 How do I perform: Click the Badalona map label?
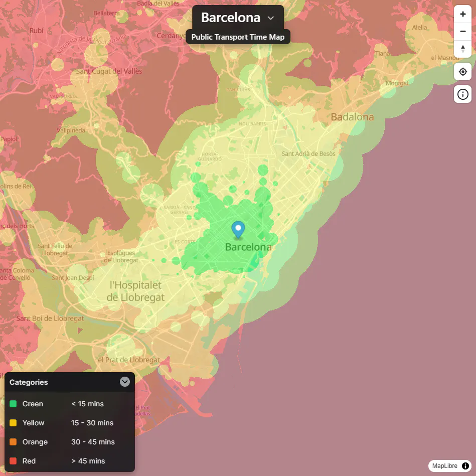tap(352, 117)
